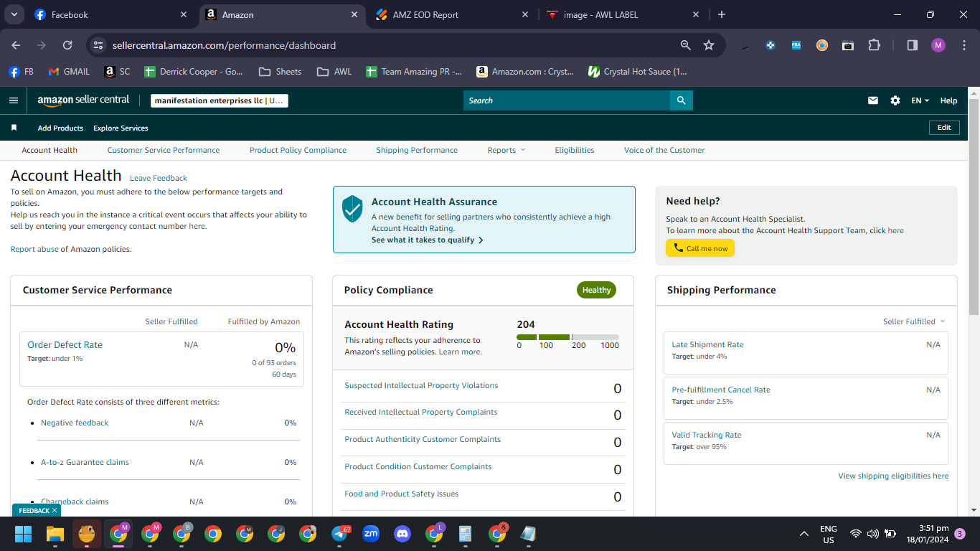
Task: Click the search magnifier button
Action: 681,100
